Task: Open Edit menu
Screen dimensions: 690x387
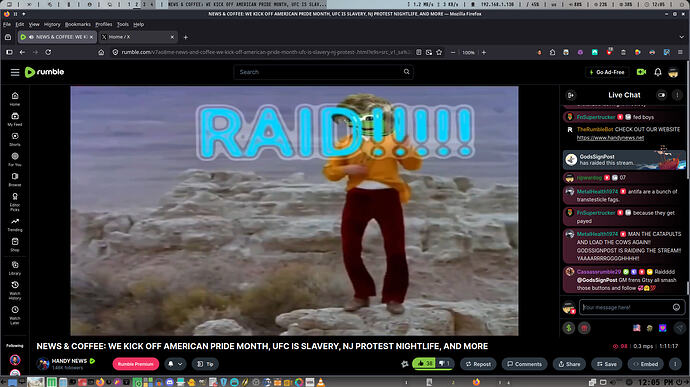Action: coord(20,24)
